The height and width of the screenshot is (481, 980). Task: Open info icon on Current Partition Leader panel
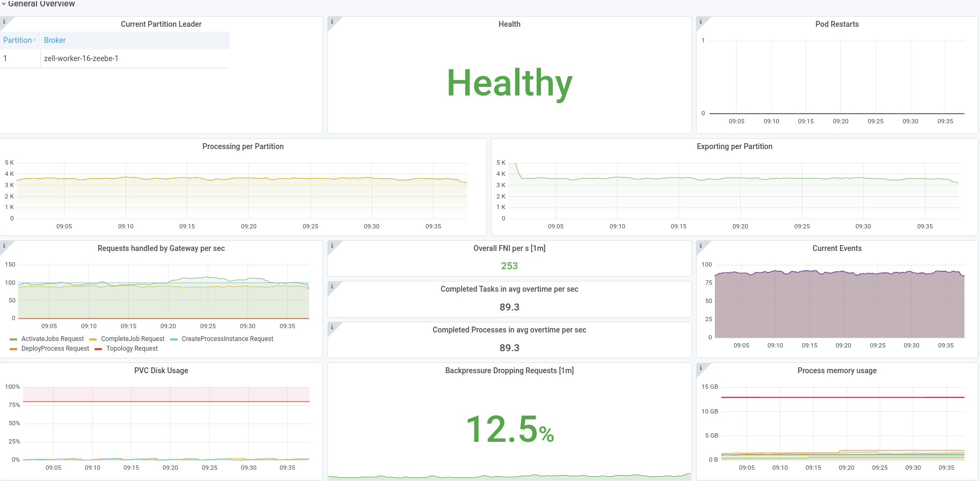4,21
